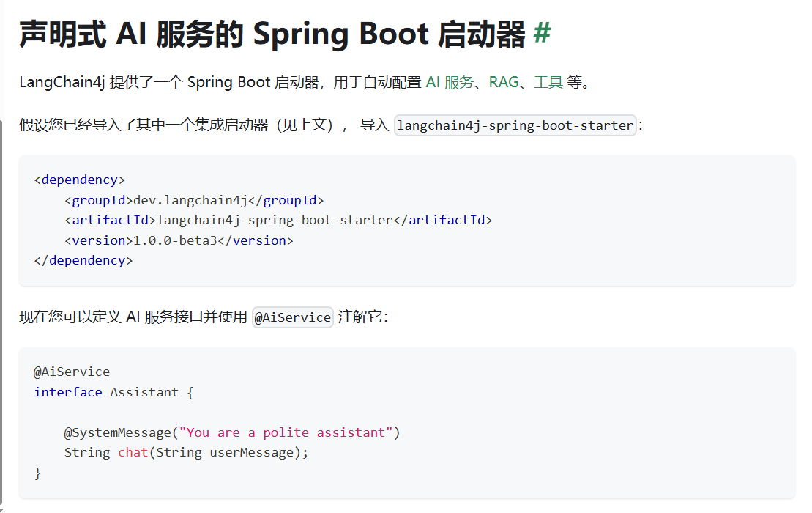Image resolution: width=812 pixels, height=513 pixels.
Task: Follow the 工具 link
Action: pyautogui.click(x=548, y=82)
